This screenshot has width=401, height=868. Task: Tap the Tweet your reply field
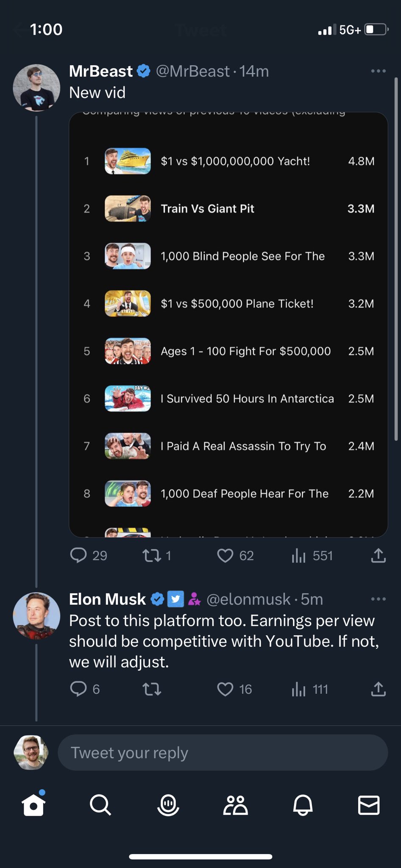coord(223,753)
